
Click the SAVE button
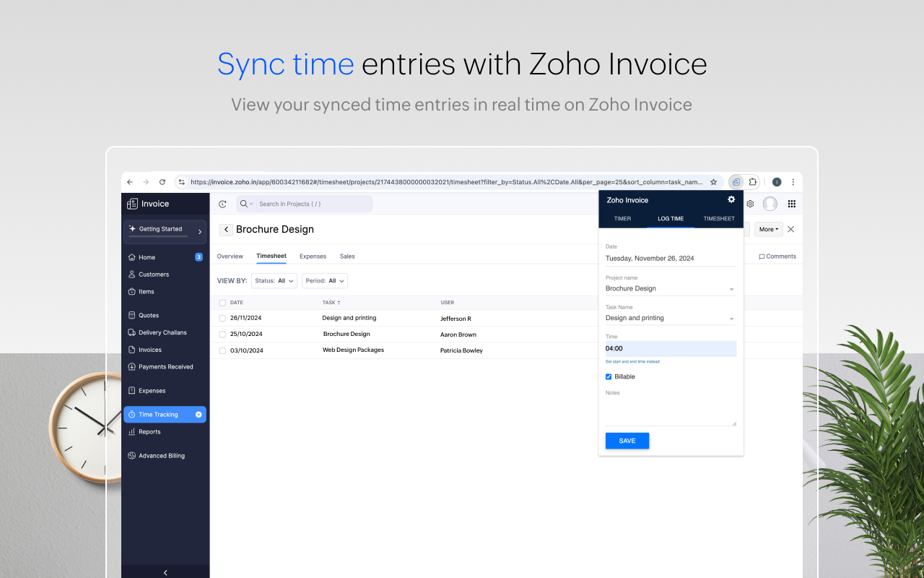[x=627, y=441]
